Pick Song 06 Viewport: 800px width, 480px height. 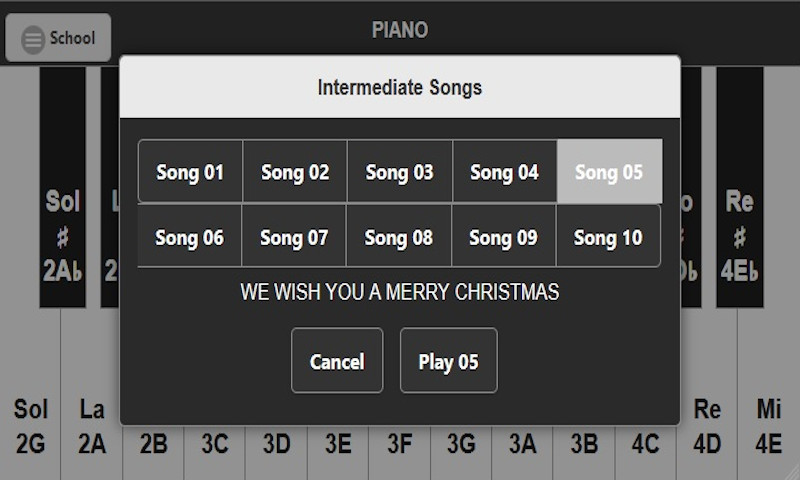coord(190,238)
